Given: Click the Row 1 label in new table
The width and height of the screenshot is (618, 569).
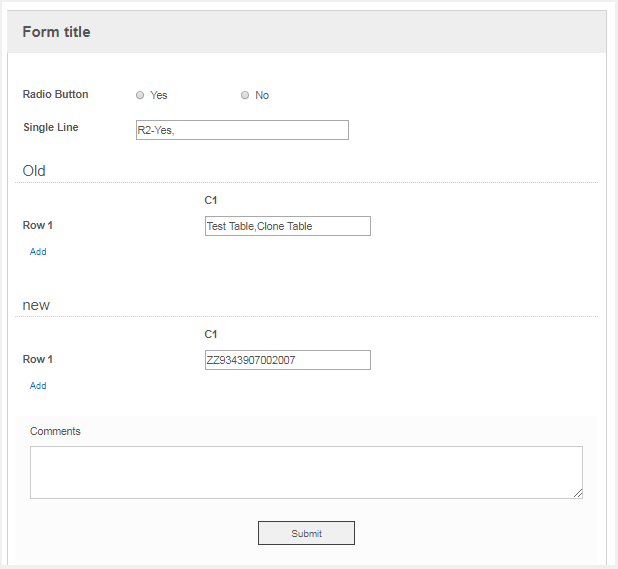Looking at the screenshot, I should tap(38, 359).
